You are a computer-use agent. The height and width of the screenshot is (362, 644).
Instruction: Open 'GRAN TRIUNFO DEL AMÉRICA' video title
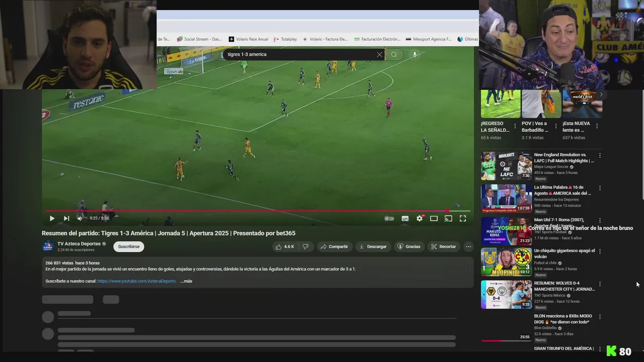pyautogui.click(x=564, y=348)
